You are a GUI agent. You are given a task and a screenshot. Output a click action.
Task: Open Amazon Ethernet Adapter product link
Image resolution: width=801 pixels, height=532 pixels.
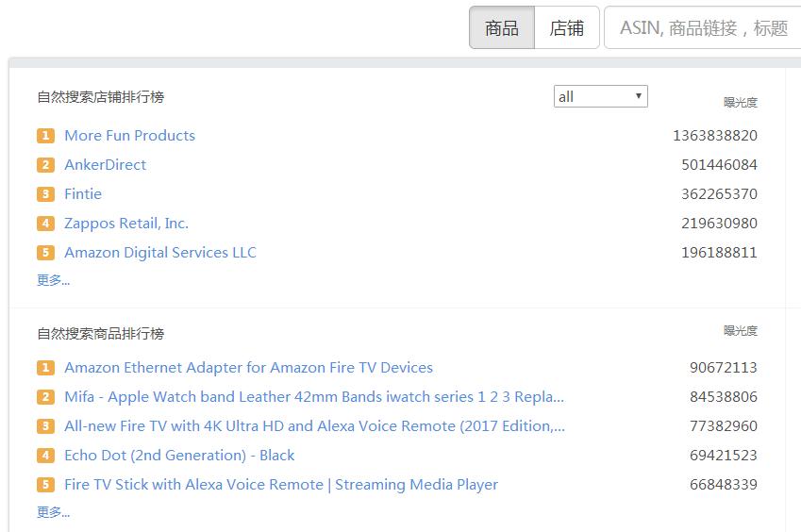[x=248, y=368]
